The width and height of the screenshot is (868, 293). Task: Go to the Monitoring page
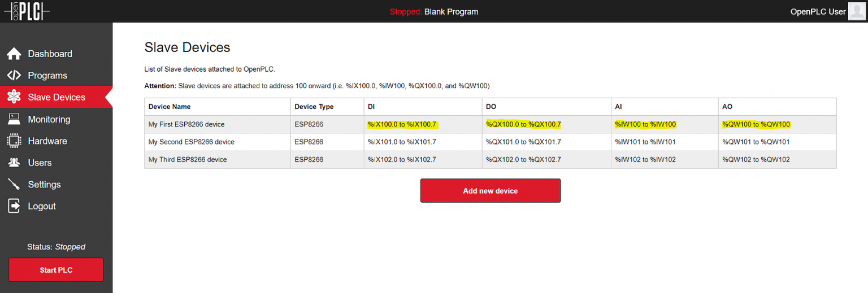pyautogui.click(x=49, y=119)
